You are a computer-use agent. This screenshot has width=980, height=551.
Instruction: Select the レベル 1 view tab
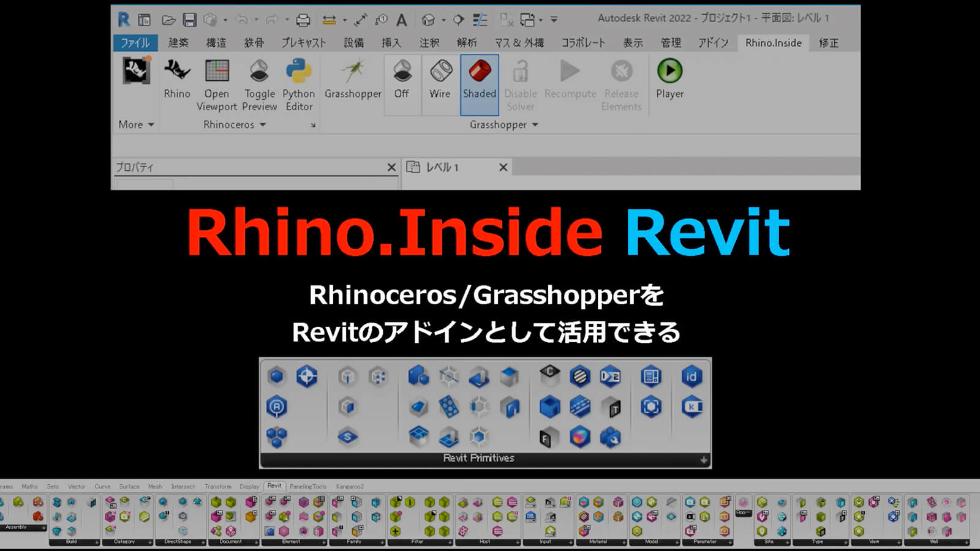click(457, 167)
